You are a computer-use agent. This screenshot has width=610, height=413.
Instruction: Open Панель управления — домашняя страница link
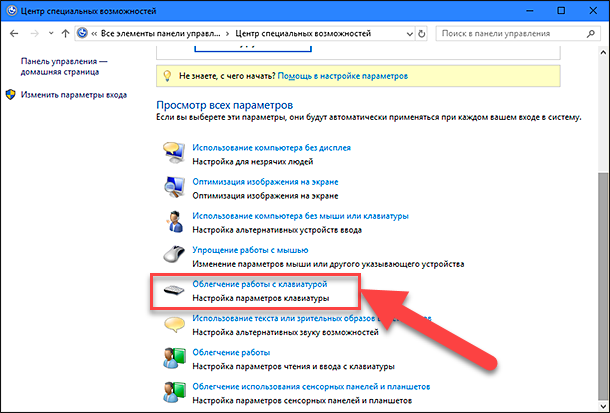(64, 66)
